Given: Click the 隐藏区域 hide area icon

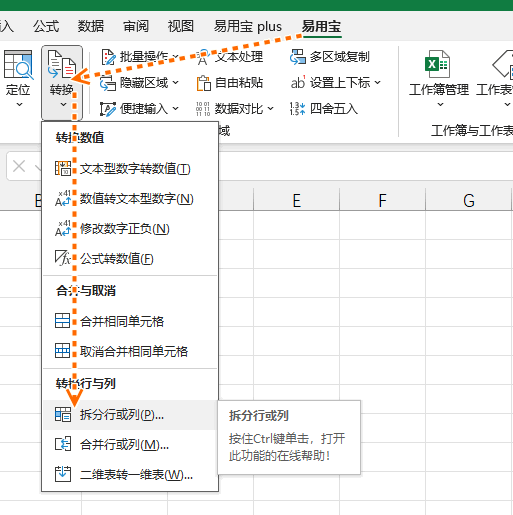Looking at the screenshot, I should tap(108, 83).
